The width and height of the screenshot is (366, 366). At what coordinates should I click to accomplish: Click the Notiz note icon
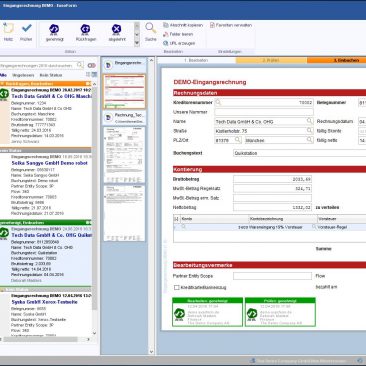point(8,28)
